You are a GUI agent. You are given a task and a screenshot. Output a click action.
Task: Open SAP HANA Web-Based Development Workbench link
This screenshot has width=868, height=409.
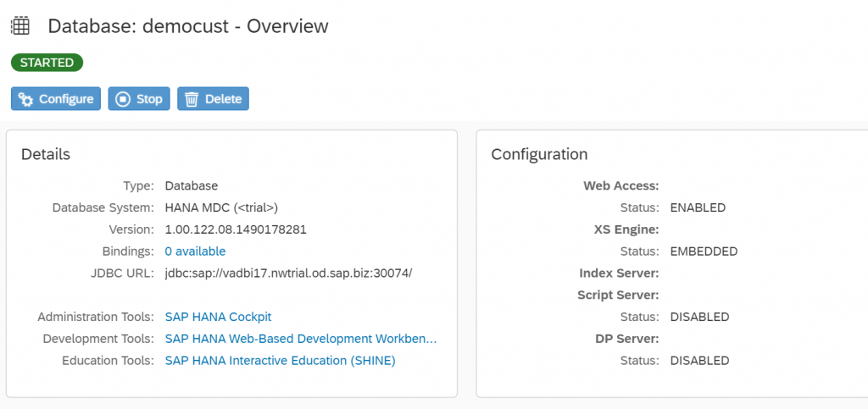(x=301, y=339)
